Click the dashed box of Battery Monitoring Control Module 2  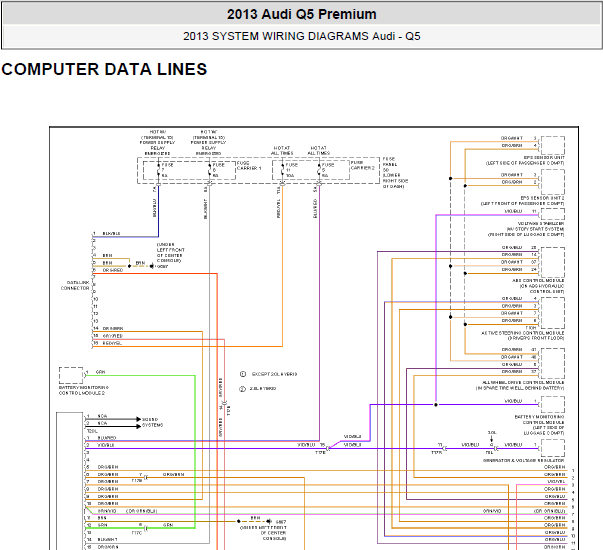click(x=71, y=375)
